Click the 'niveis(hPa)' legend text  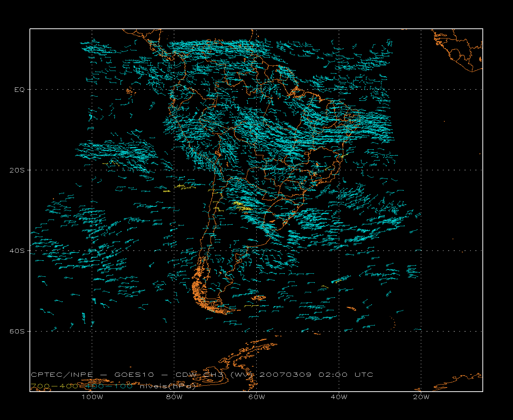[168, 386]
